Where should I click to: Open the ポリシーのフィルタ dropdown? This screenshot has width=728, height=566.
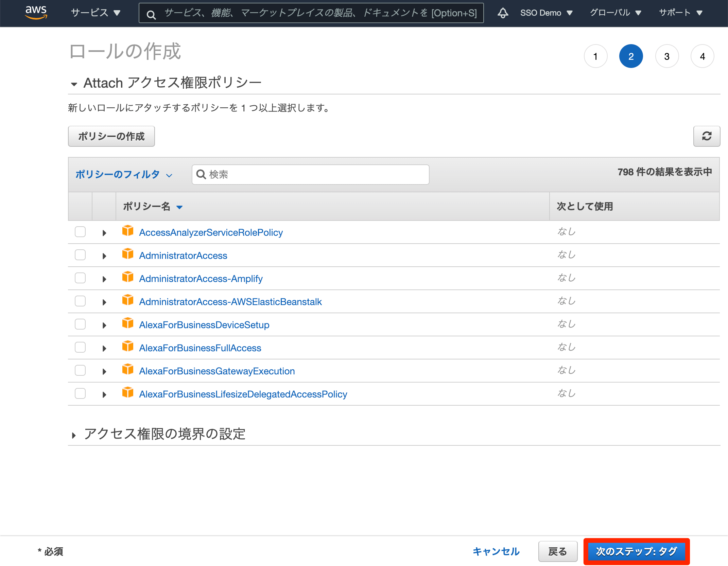coord(124,175)
